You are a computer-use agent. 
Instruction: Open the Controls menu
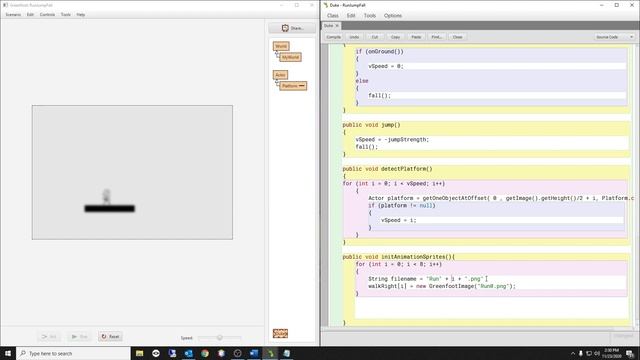coord(47,15)
